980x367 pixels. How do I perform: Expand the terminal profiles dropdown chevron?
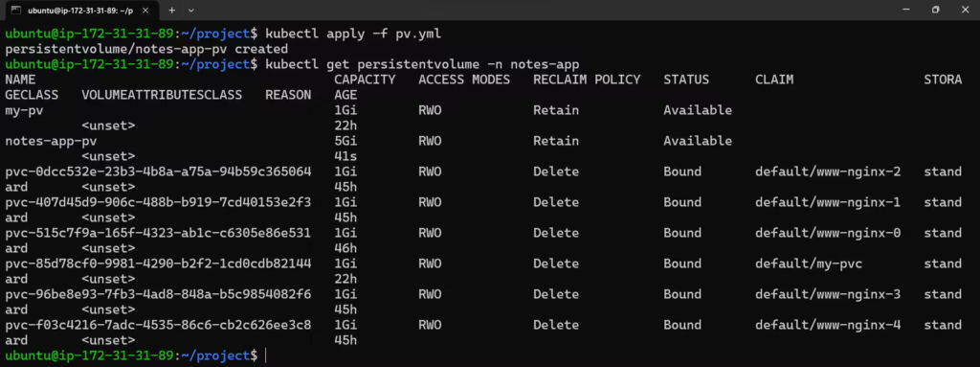[190, 10]
